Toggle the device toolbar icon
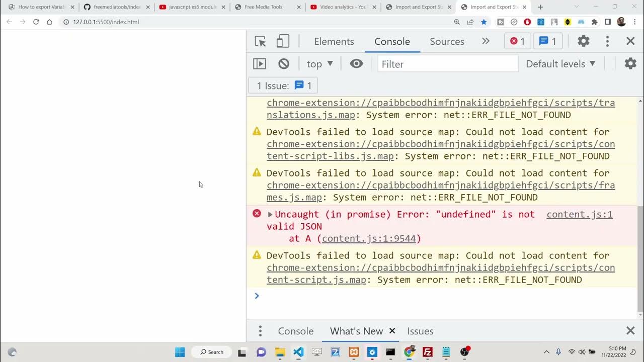 283,42
